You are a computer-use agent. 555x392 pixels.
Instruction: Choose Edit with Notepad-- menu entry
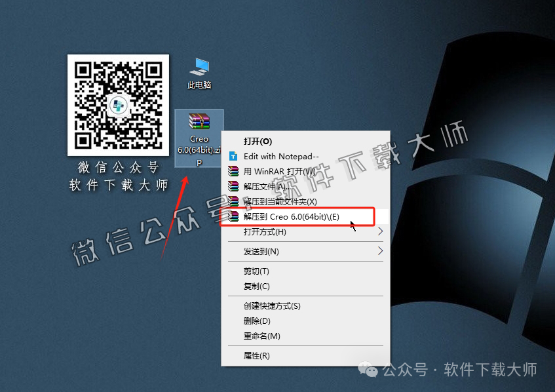tap(305, 157)
